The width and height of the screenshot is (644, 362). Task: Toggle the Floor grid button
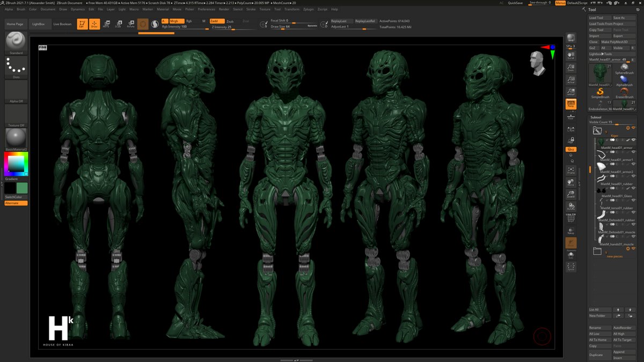(x=571, y=115)
